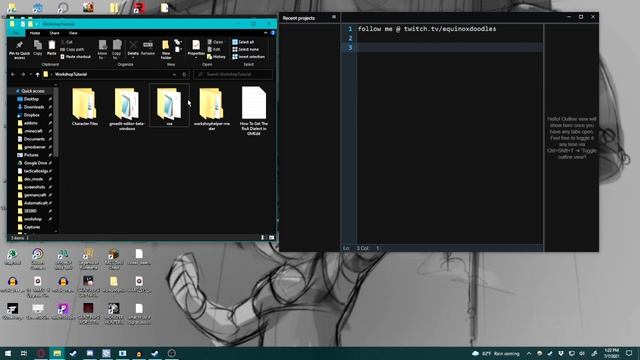Collapse the Explorer ribbon with the chevron
Image resolution: width=640 pixels, height=360 pixels.
(x=266, y=33)
